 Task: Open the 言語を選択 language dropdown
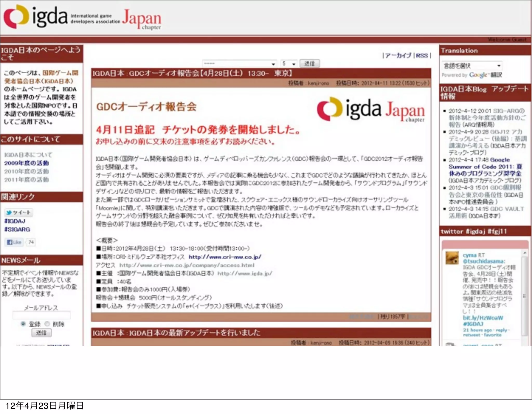click(x=472, y=65)
